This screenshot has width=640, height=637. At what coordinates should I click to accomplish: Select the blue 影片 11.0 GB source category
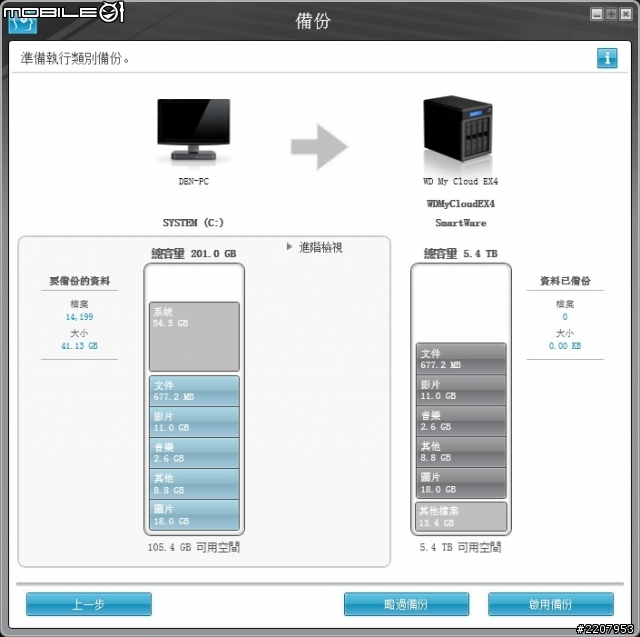click(x=194, y=422)
